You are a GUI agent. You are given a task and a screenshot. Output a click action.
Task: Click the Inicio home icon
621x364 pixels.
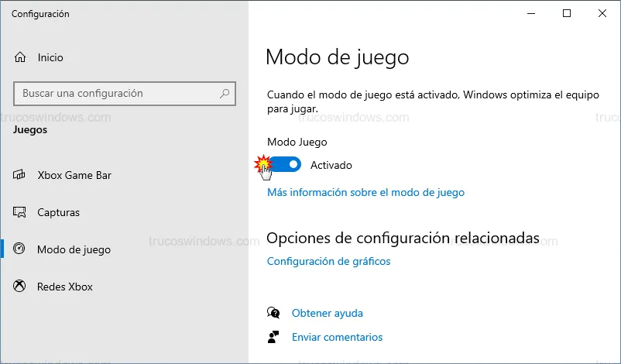click(x=19, y=57)
